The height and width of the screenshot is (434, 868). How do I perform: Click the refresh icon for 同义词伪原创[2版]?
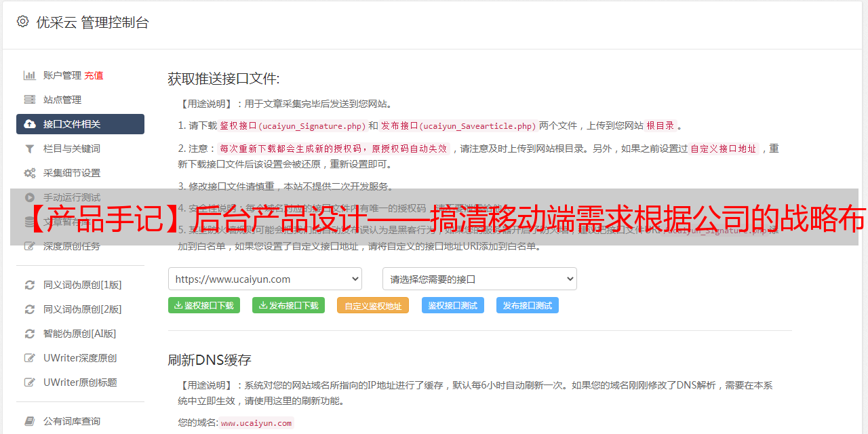tap(30, 309)
